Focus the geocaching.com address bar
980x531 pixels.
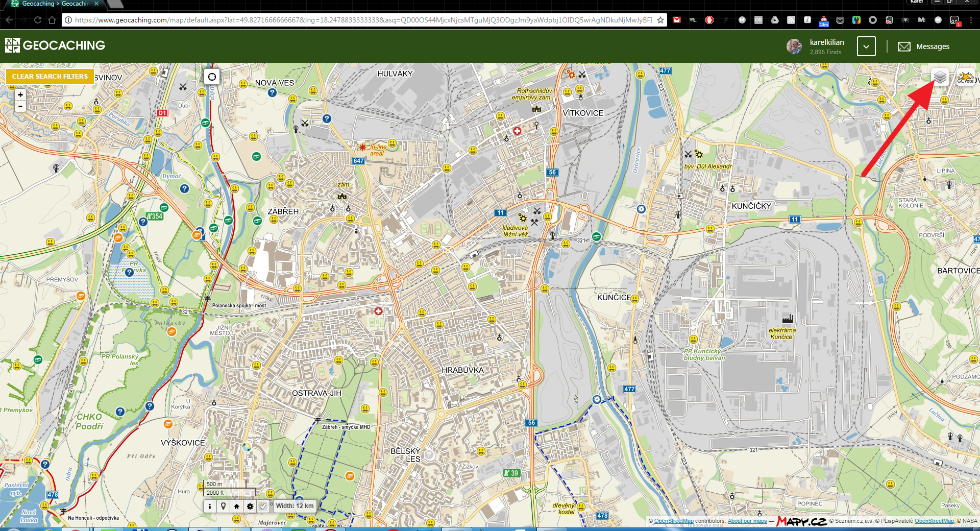[363, 20]
